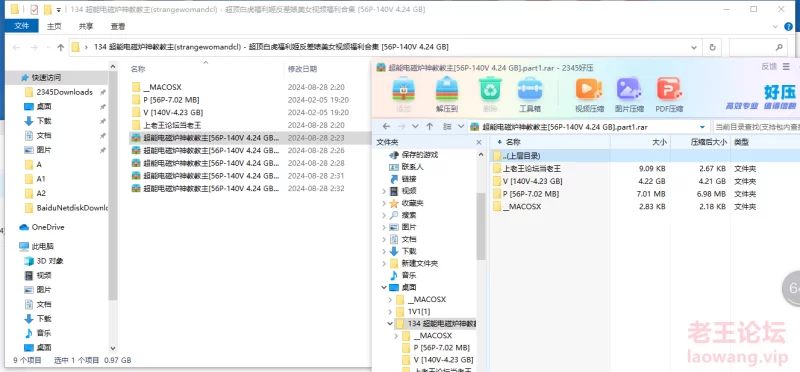Viewport: 800px width, 372px height.
Task: Click Explorer's back navigation arrow
Action: (x=16, y=47)
